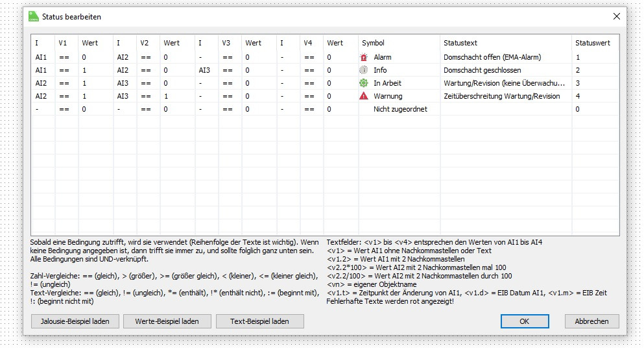
Task: Select Statuswert 4 in Warnung row
Action: [577, 96]
